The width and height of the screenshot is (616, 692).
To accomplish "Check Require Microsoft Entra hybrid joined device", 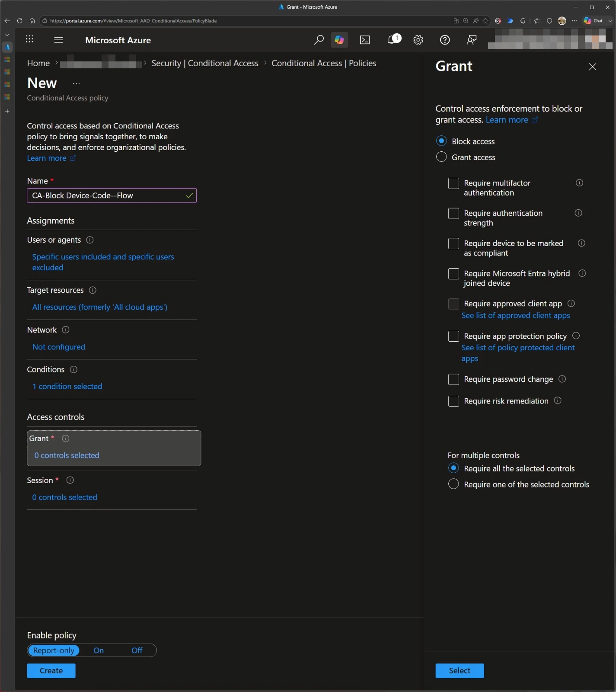I will [x=453, y=274].
